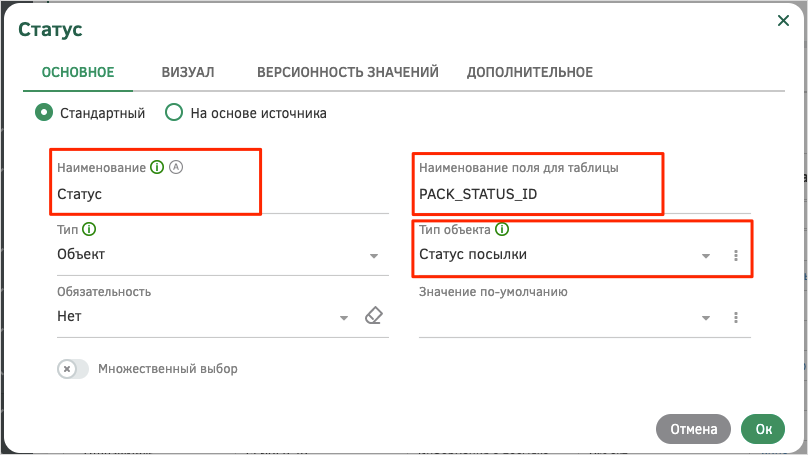Click info icon next to Тип label

89,229
